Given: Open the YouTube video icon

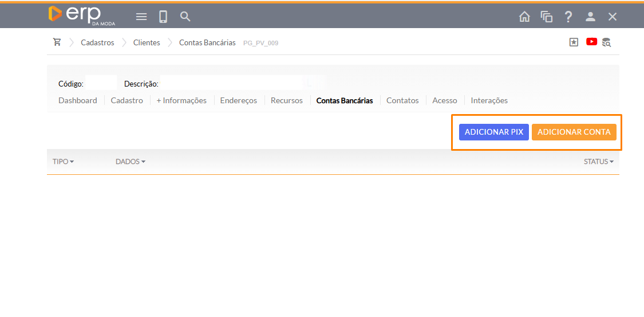Looking at the screenshot, I should point(591,42).
